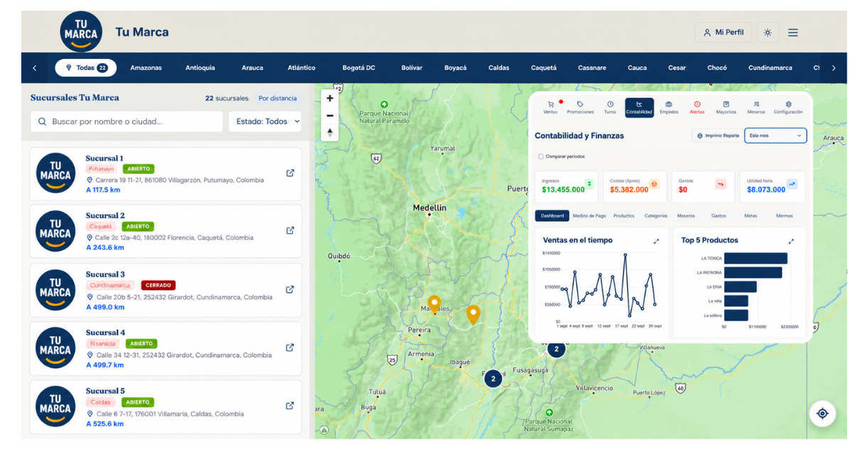
Task: Click the Costos orange box icon
Action: click(654, 184)
